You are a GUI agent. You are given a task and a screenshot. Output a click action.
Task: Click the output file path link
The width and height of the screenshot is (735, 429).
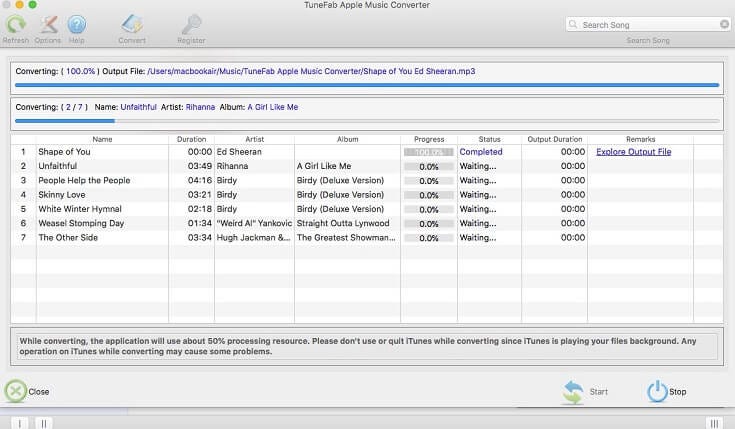(x=311, y=71)
